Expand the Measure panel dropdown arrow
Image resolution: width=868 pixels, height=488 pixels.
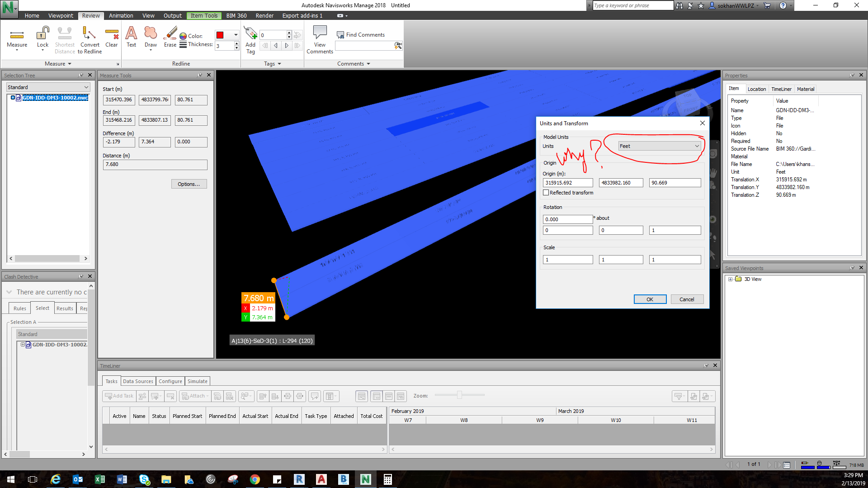[70, 64]
